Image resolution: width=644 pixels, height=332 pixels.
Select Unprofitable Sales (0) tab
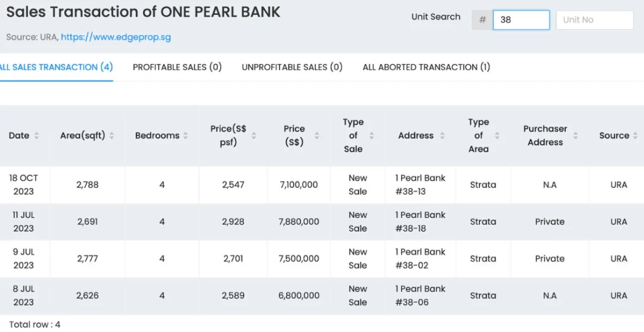coord(292,67)
